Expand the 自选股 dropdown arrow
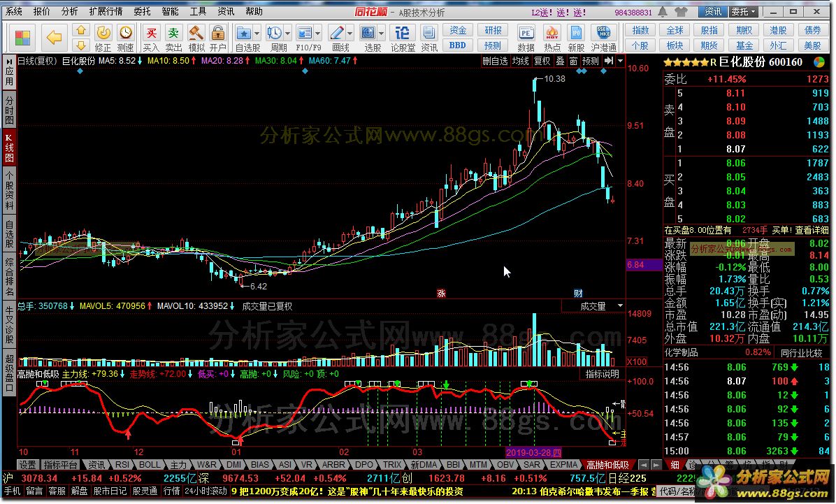 point(257,34)
